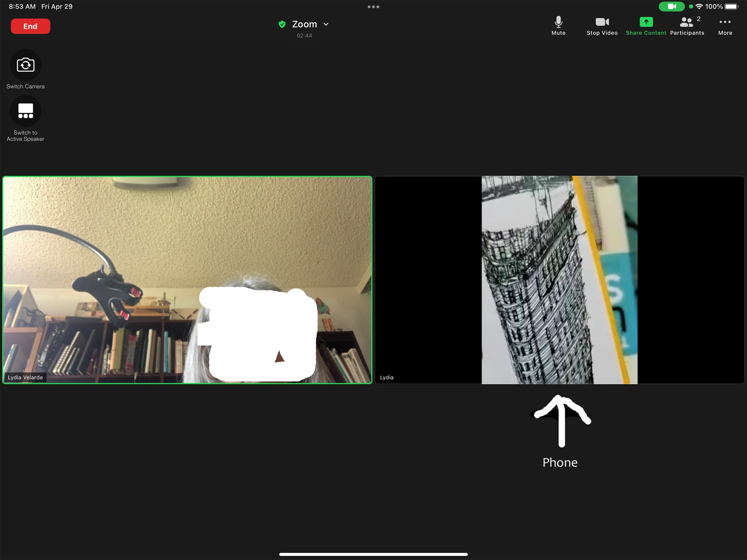The height and width of the screenshot is (560, 747).
Task: Switch to Active Speaker view
Action: tap(25, 111)
